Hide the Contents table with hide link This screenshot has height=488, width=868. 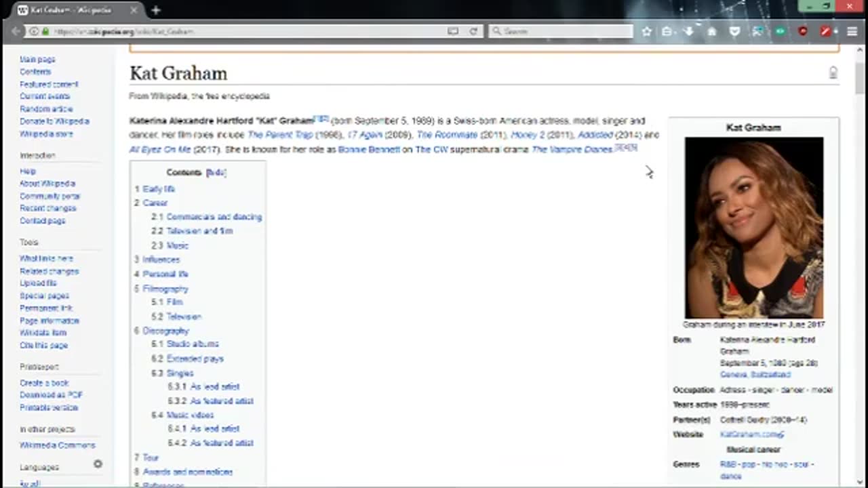tap(216, 172)
